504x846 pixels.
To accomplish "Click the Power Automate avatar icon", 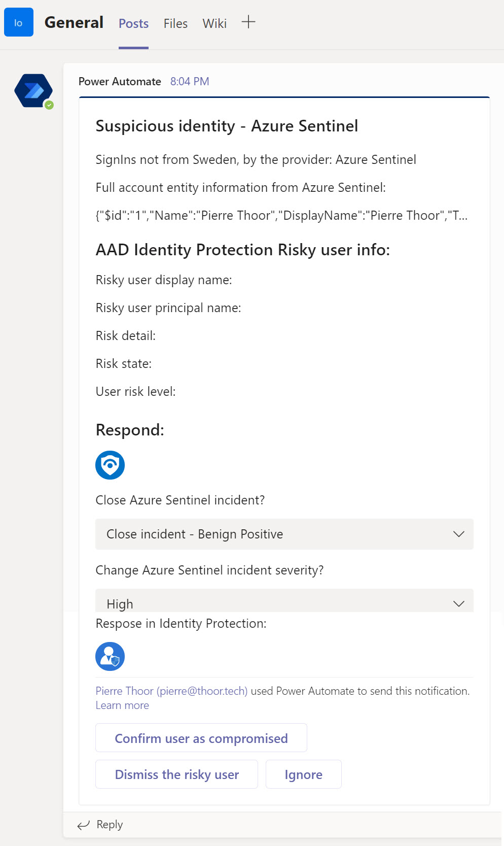I will [33, 91].
